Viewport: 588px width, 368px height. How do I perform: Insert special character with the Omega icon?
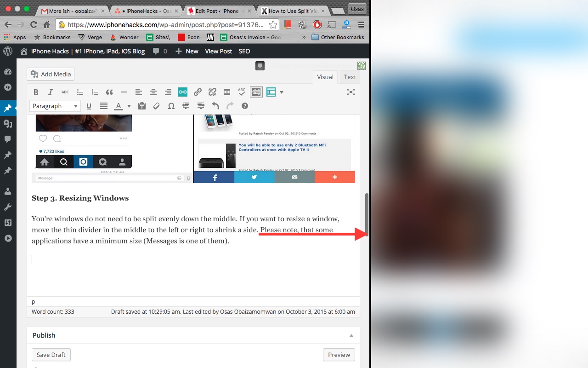tap(171, 106)
